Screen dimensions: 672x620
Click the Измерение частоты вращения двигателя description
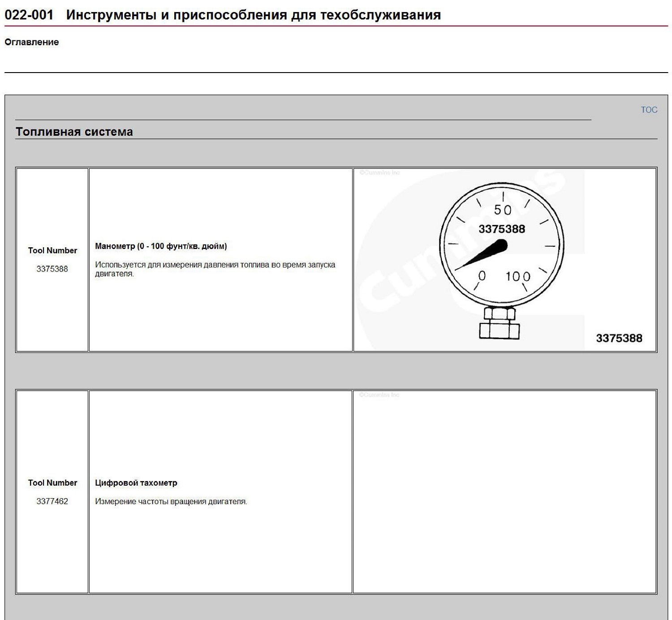(x=171, y=502)
